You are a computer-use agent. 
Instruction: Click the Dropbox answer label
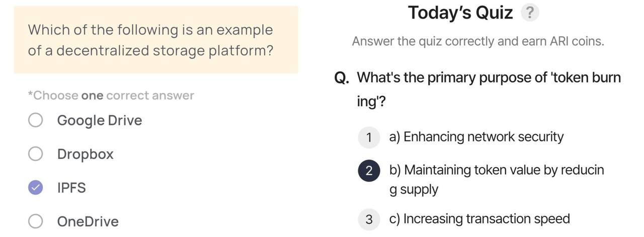pyautogui.click(x=86, y=154)
